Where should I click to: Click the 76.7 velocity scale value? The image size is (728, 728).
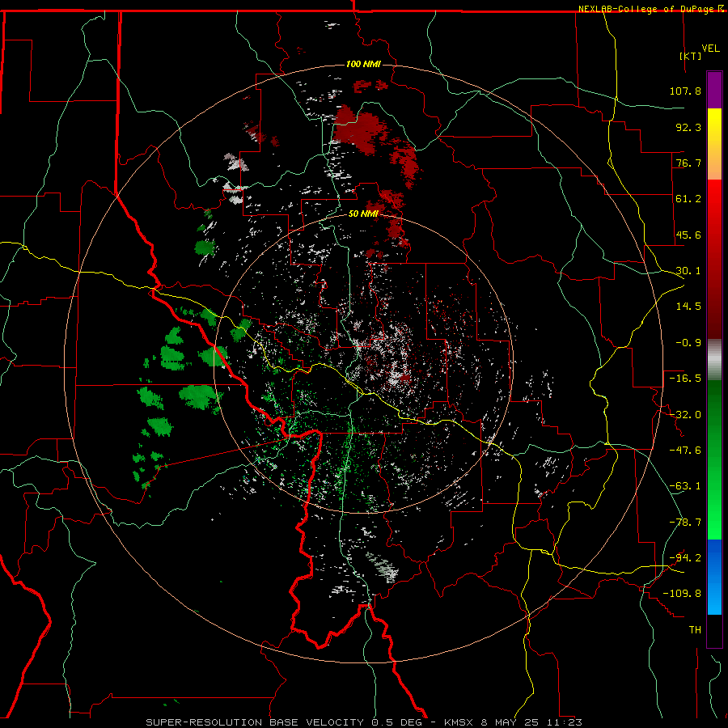(688, 163)
